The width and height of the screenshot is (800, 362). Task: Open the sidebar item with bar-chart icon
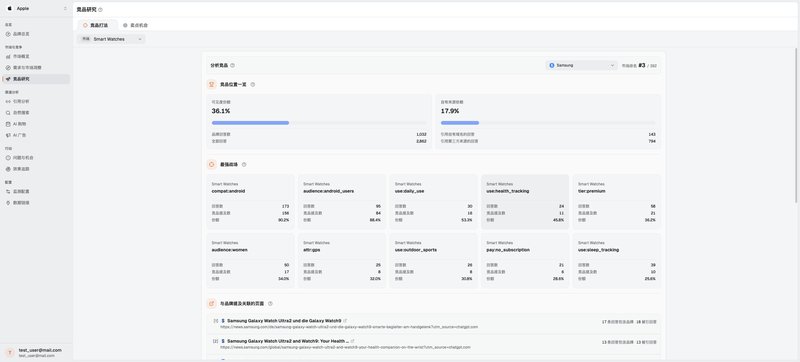click(36, 57)
